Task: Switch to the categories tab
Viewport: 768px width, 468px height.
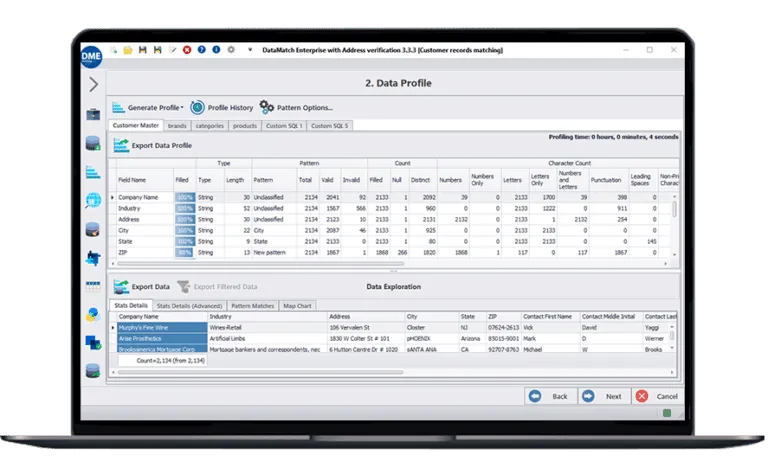Action: click(210, 126)
